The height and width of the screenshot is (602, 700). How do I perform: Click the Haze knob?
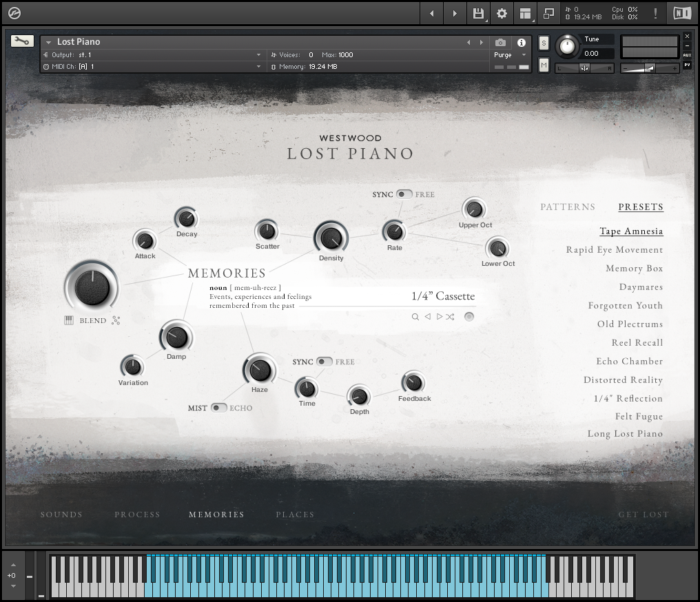[x=260, y=370]
